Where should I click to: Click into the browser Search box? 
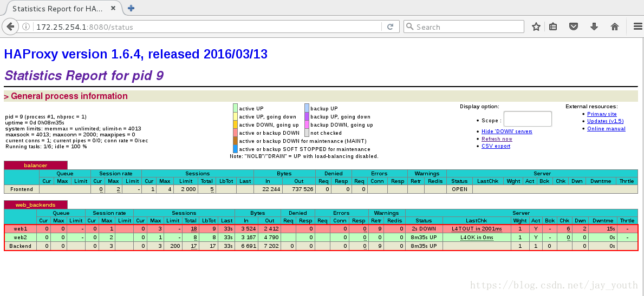[x=464, y=27]
